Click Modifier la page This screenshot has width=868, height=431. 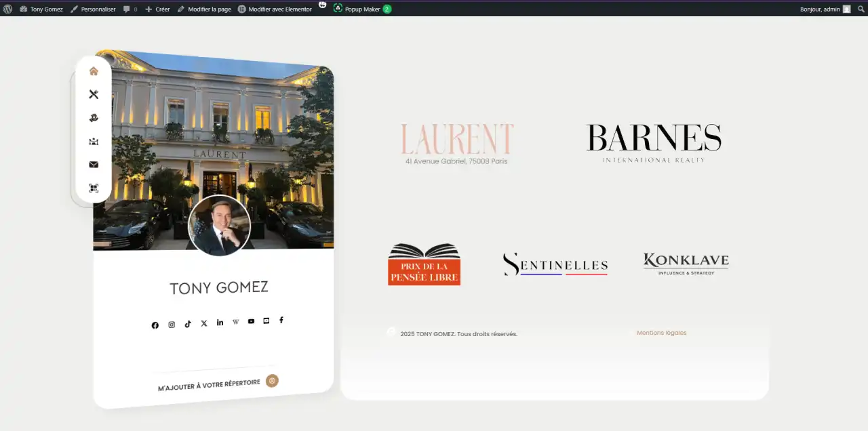pyautogui.click(x=204, y=9)
